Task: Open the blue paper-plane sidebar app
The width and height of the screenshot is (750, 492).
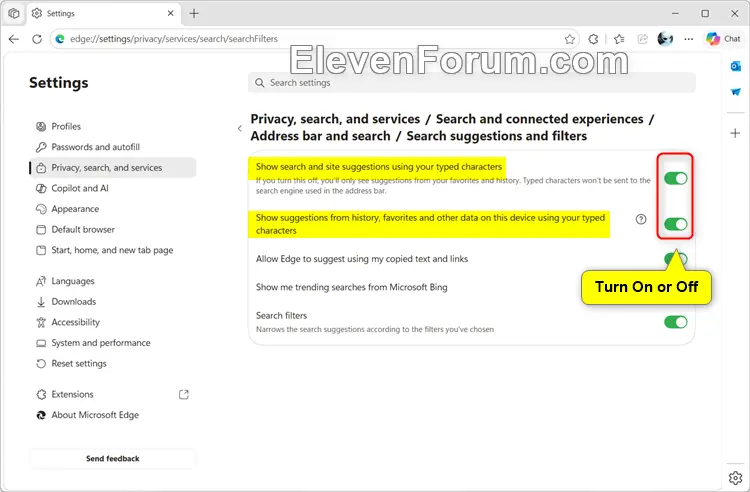Action: click(x=736, y=92)
